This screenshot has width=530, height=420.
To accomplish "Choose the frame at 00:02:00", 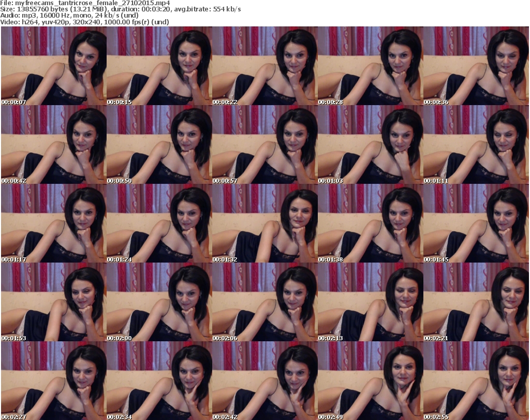I will click(x=159, y=302).
